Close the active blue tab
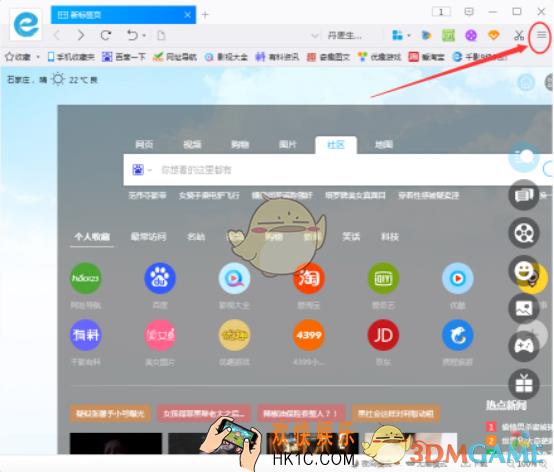Viewport: 554px width, 472px height. click(x=188, y=15)
